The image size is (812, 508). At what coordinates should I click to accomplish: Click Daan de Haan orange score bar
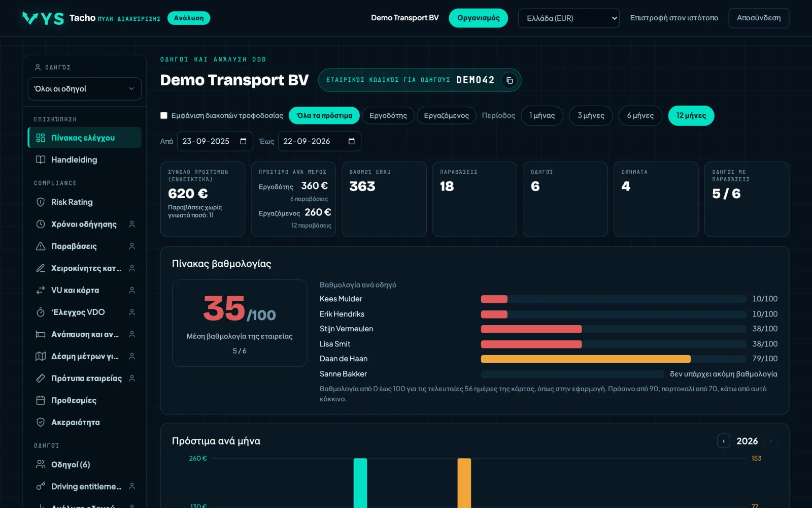tap(586, 359)
